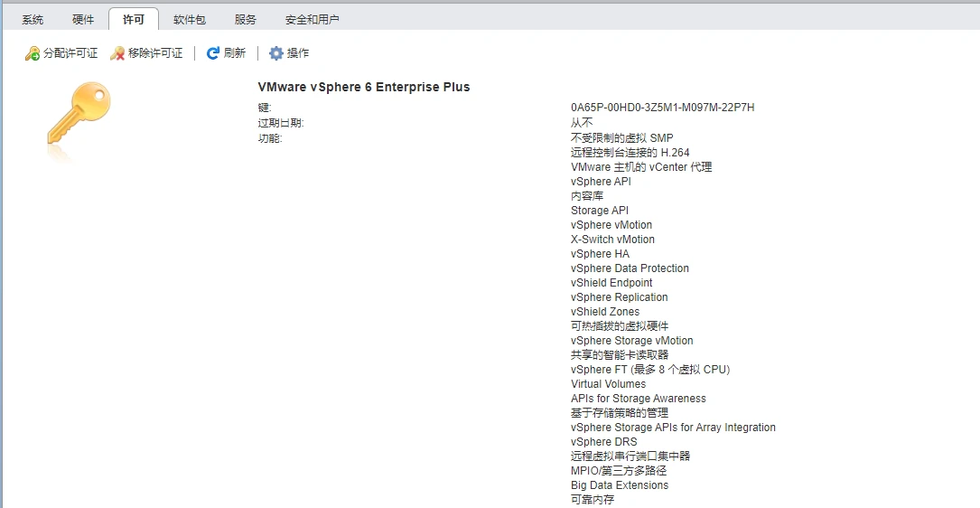
Task: Click the vSphere Storage vMotion feature
Action: click(x=632, y=341)
